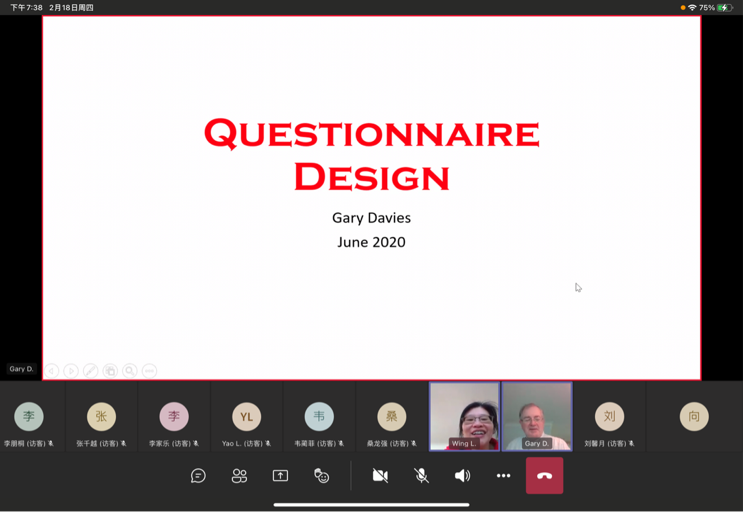The width and height of the screenshot is (743, 512).
Task: Toggle the speaker audio output
Action: pyautogui.click(x=462, y=476)
